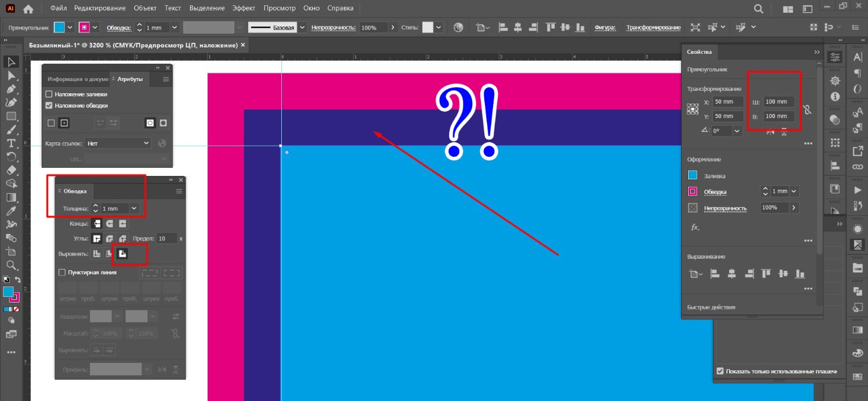Open Recolor Artwork color wheel icon
Viewport: 868px width, 401px height.
click(x=458, y=28)
